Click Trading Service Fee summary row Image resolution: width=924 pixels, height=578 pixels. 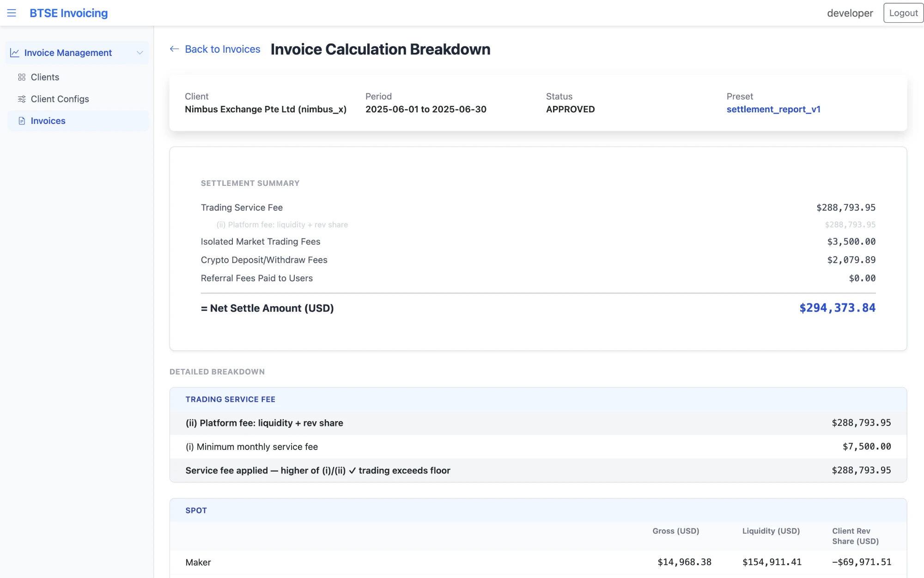pos(538,208)
